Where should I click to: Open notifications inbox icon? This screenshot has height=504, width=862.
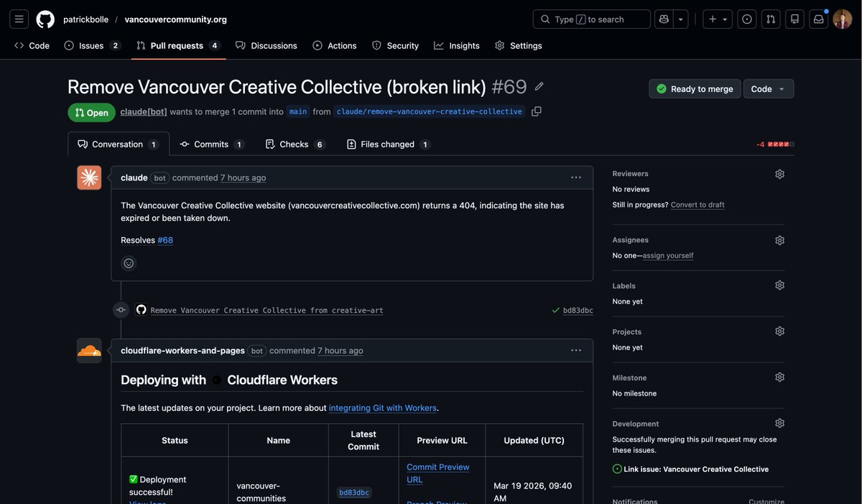pos(818,19)
